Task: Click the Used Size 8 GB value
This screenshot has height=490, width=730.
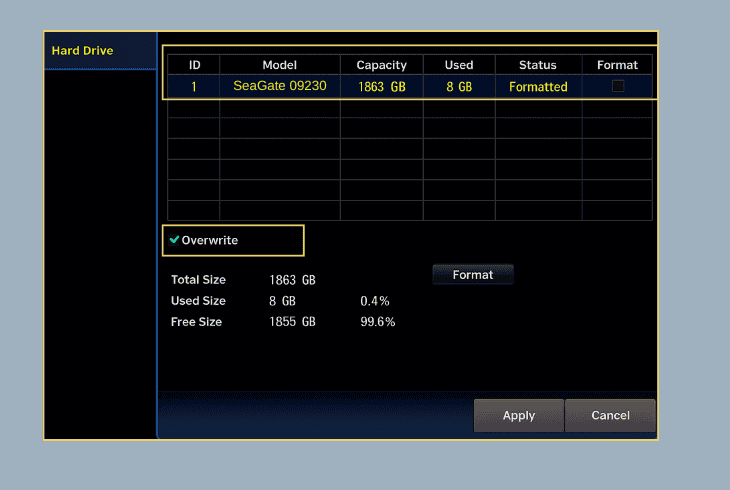Action: (282, 301)
